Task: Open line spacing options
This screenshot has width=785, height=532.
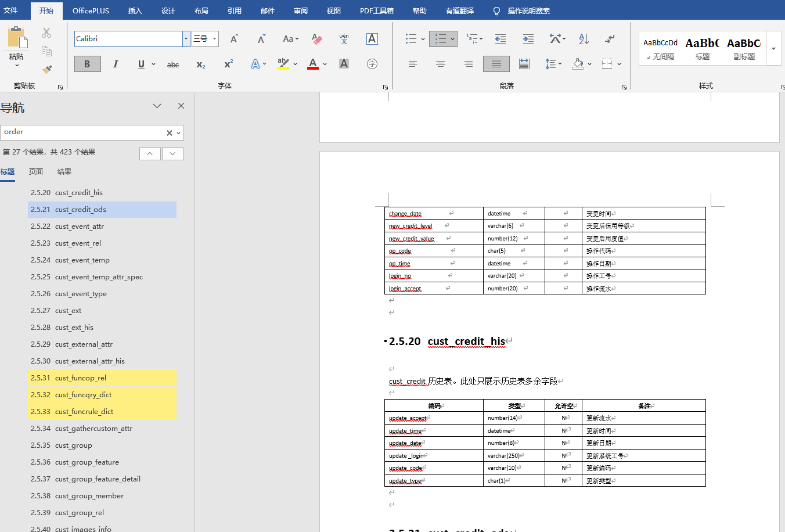Action: pos(550,64)
